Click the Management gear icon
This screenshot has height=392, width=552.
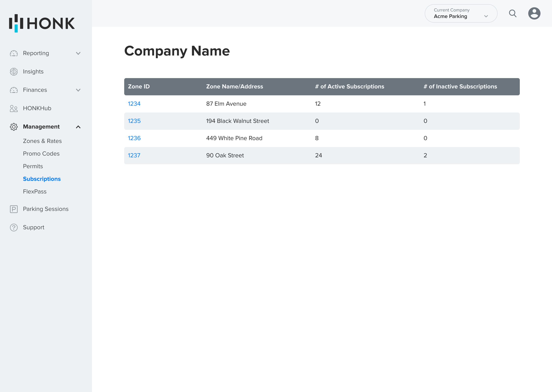click(14, 127)
